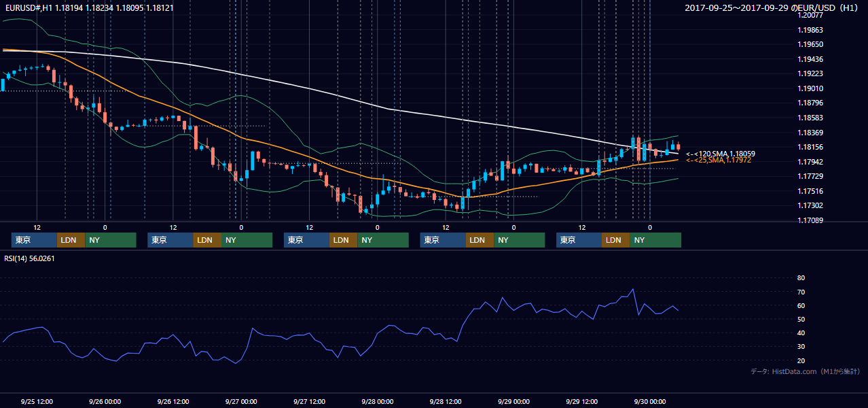This screenshot has height=408, width=868.
Task: Select the RSI 50 level label
Action: pos(801,319)
